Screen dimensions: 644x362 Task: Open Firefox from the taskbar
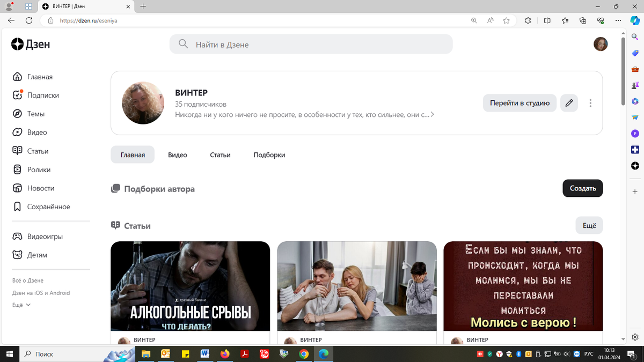225,354
